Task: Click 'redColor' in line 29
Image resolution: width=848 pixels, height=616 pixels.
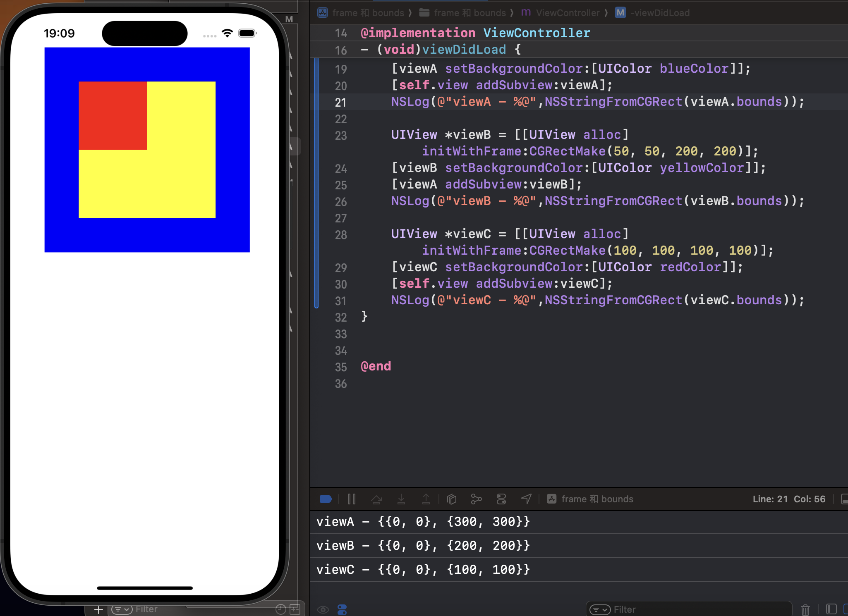Action: pos(690,267)
